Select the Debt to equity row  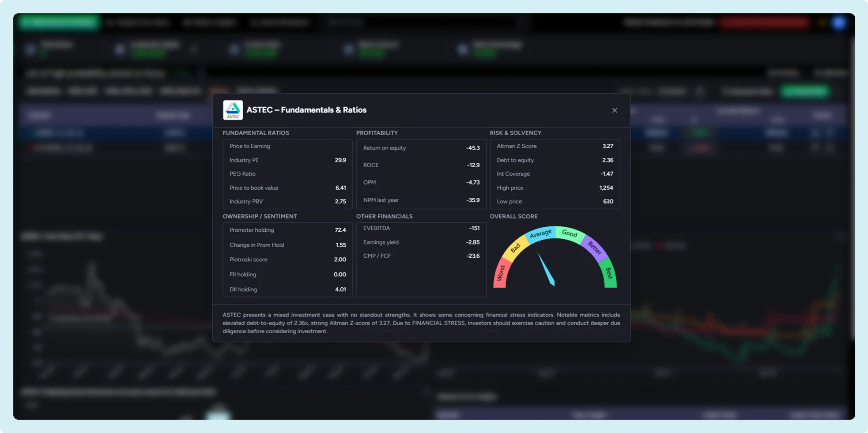(555, 160)
